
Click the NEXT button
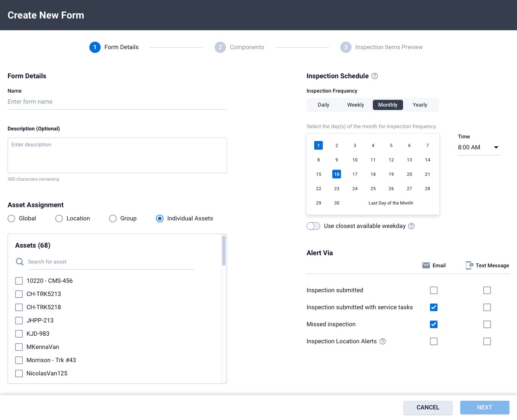point(484,408)
